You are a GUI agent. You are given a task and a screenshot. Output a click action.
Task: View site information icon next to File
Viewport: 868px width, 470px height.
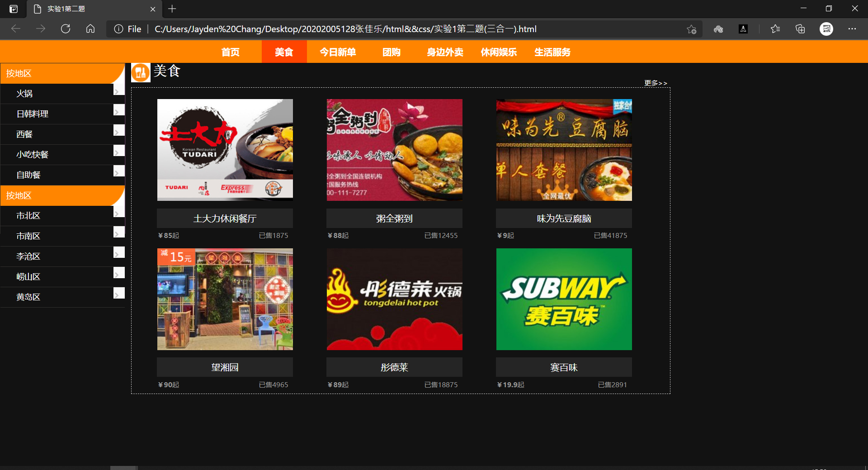118,29
